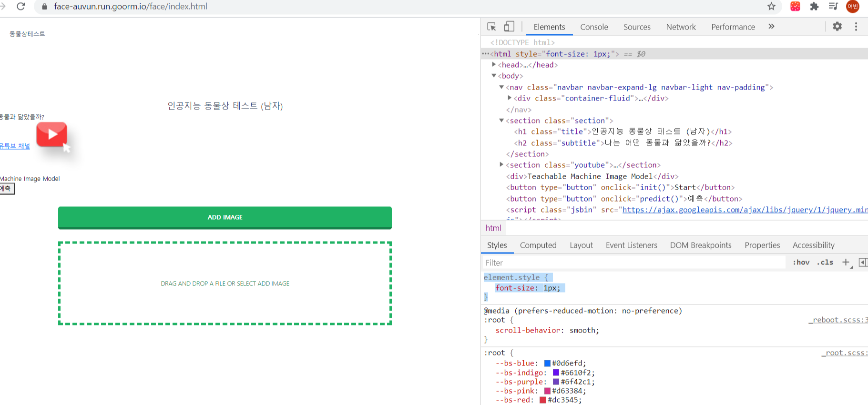868x405 pixels.
Task: Click the 동물상테스트 navbar brand
Action: [27, 34]
